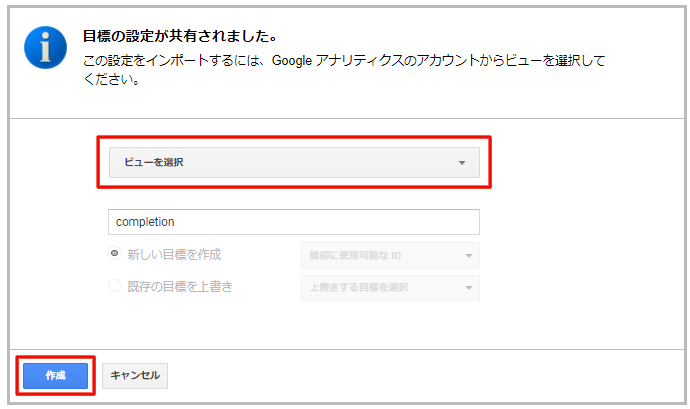The width and height of the screenshot is (690, 409).
Task: Click the 既存の目標を上書き label text
Action: pos(180,287)
